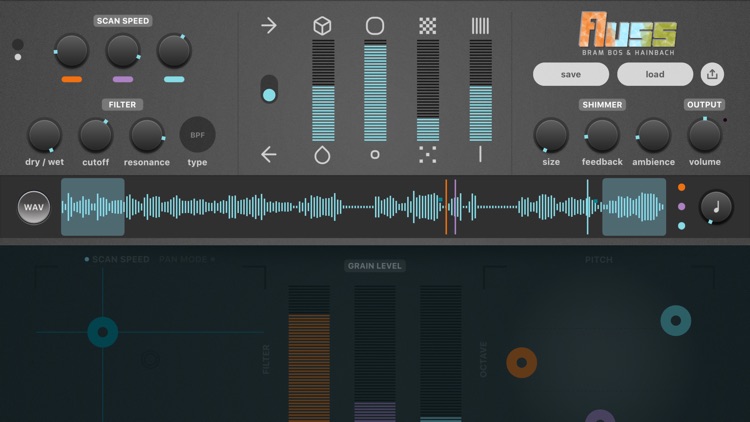Click the cyan ring in pitch pad
Viewport: 750px width, 422px height.
pyautogui.click(x=676, y=321)
